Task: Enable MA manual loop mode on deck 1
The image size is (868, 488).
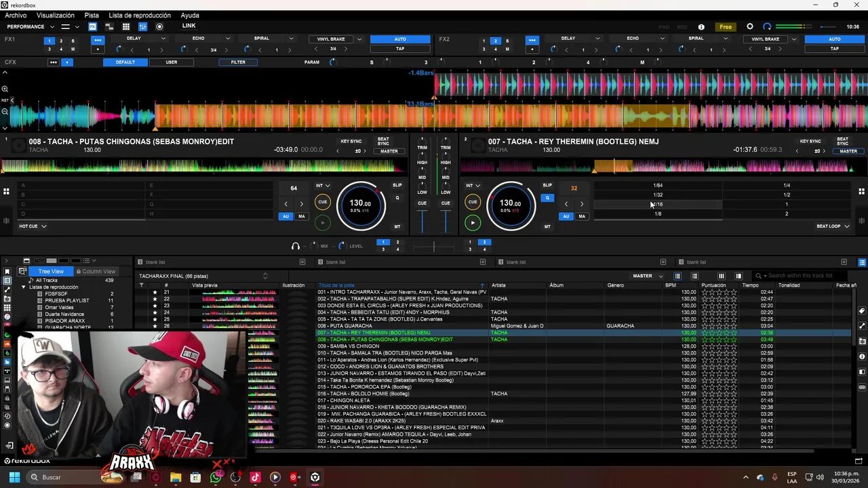Action: pyautogui.click(x=302, y=216)
